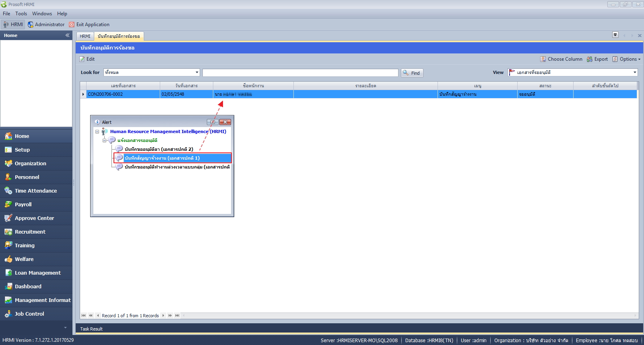
Task: Select the group overtime approval tree item
Action: (x=177, y=167)
